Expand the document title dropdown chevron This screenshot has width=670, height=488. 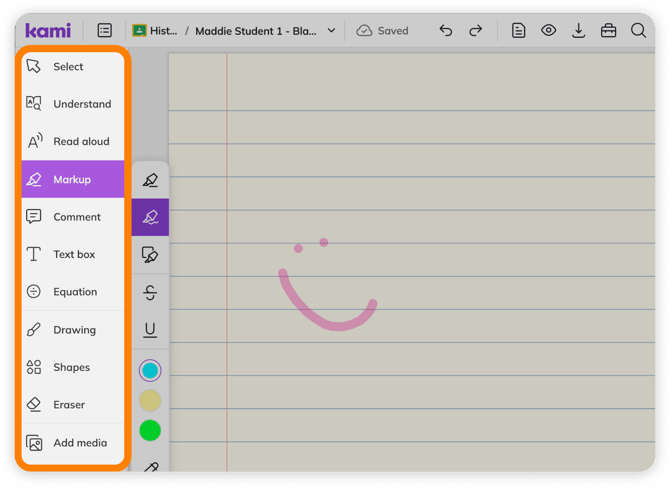coord(331,31)
